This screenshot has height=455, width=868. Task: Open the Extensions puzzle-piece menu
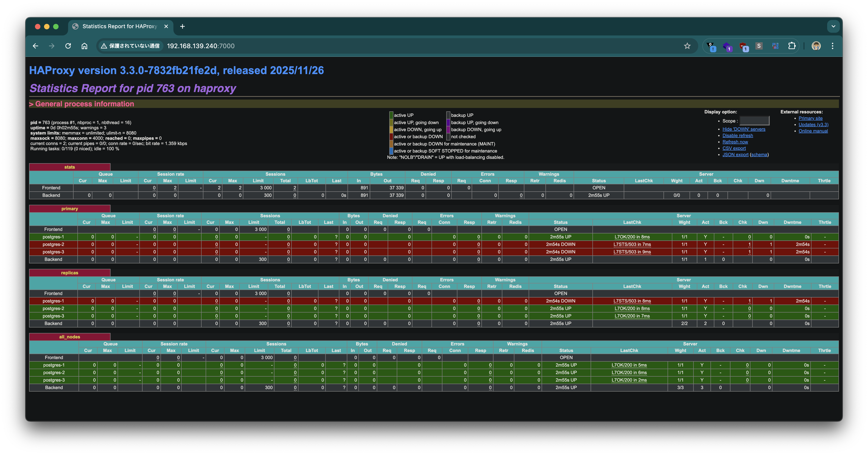point(792,46)
